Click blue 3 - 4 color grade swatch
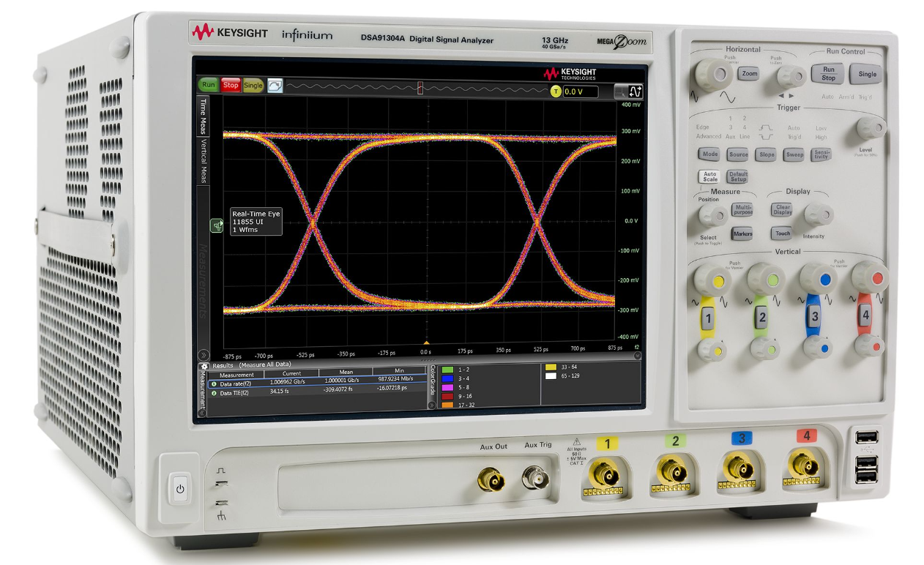The width and height of the screenshot is (924, 565). tap(447, 378)
